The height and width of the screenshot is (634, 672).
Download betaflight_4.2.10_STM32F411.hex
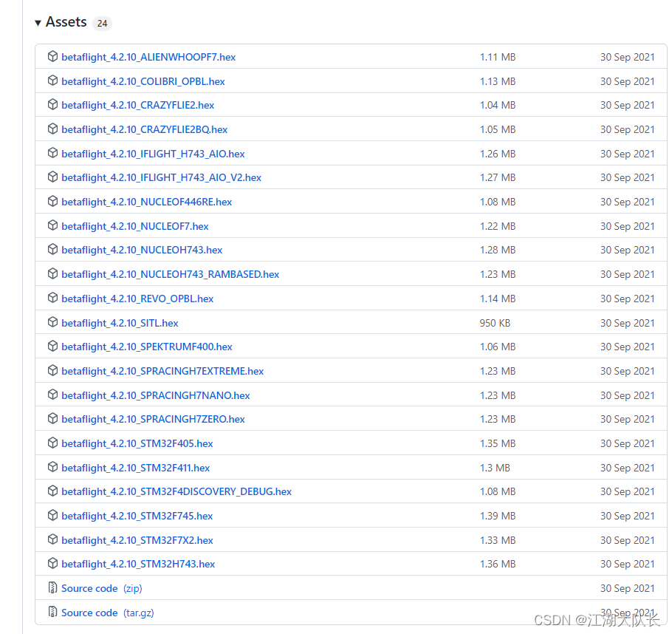point(135,468)
